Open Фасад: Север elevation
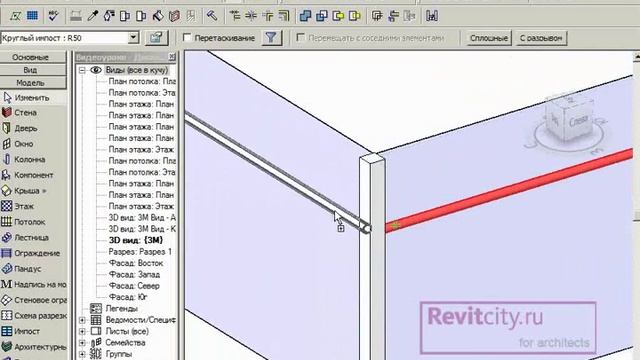The height and width of the screenshot is (360, 640). [134, 286]
